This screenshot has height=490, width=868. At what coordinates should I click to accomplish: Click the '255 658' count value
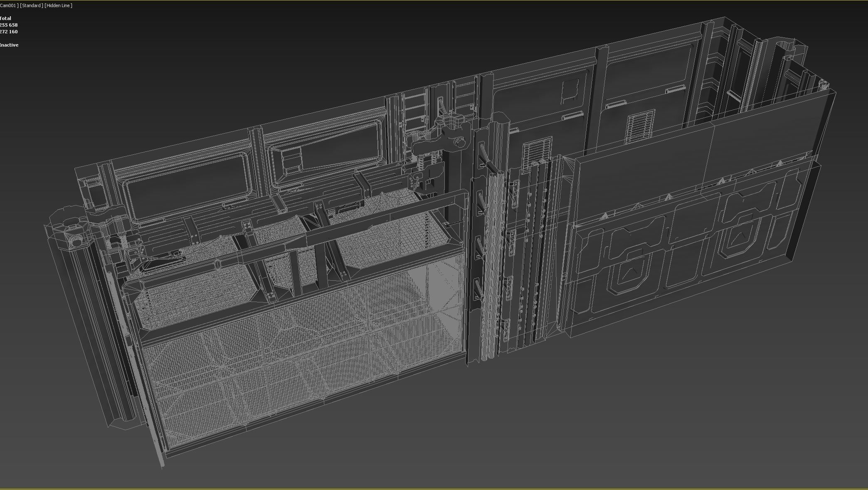(x=9, y=25)
